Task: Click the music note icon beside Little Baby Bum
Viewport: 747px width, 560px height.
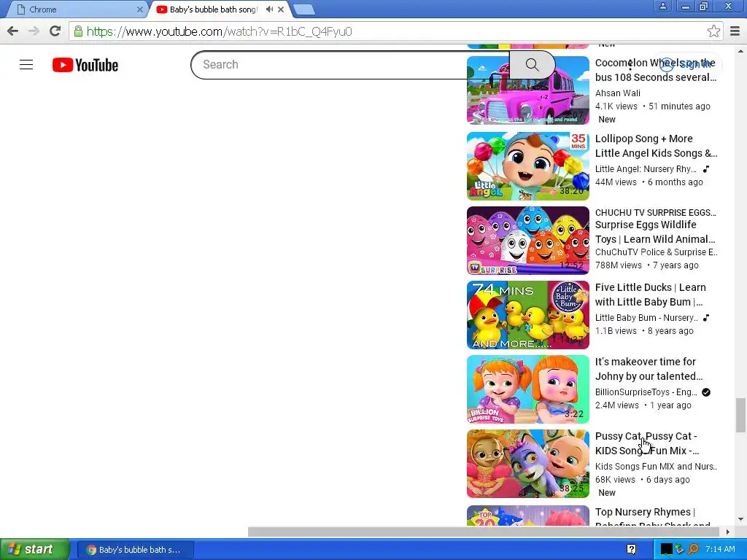Action: 706,318
